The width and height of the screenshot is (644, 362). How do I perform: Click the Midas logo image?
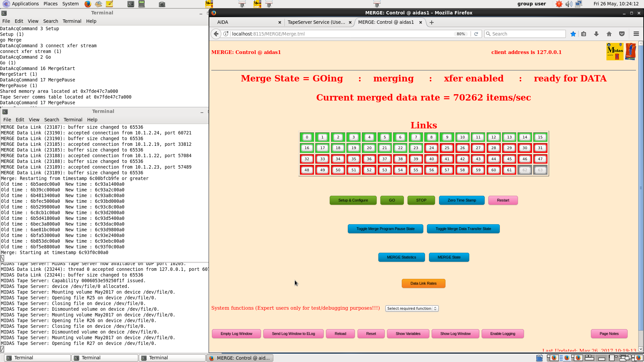[x=615, y=52]
